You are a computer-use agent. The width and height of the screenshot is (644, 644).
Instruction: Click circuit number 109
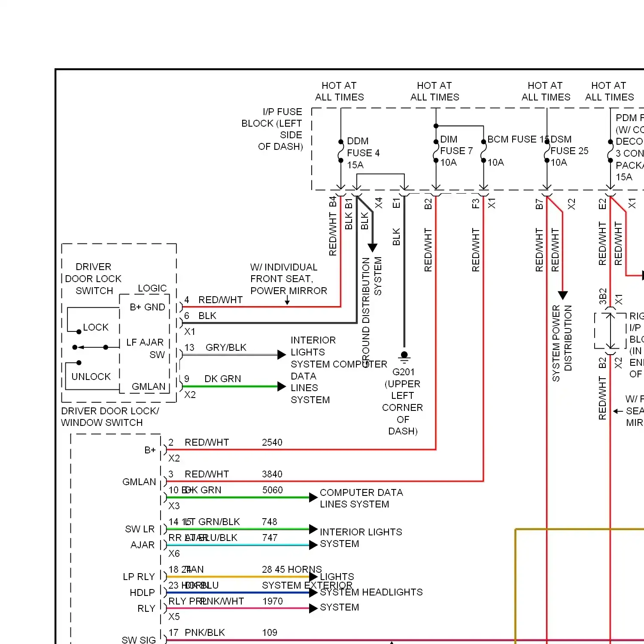pyautogui.click(x=270, y=632)
